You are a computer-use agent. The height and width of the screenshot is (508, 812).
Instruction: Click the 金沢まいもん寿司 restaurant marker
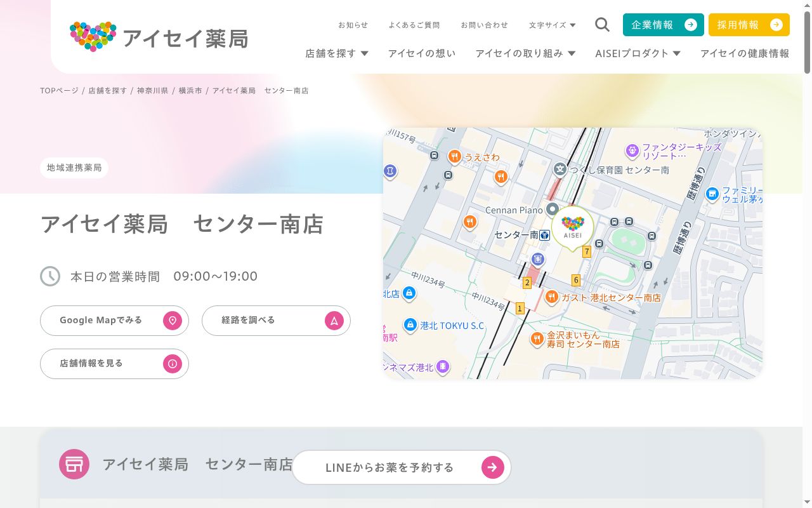[x=537, y=339]
